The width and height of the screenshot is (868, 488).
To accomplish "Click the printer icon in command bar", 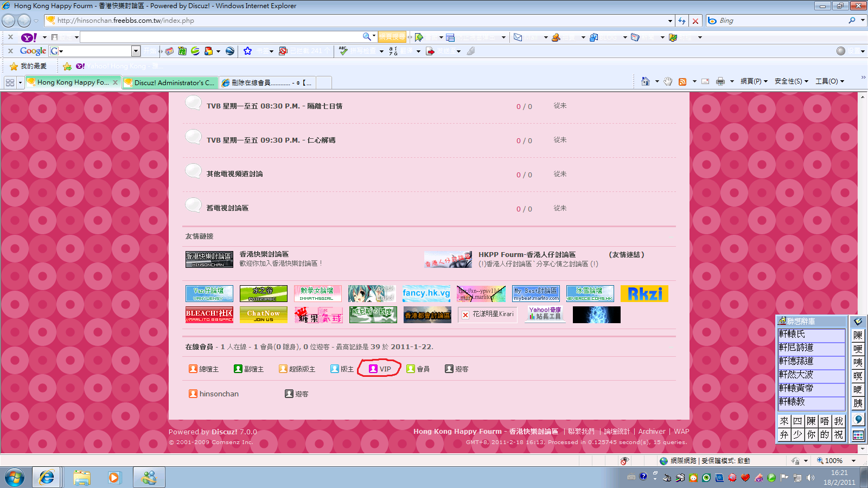I will [720, 81].
